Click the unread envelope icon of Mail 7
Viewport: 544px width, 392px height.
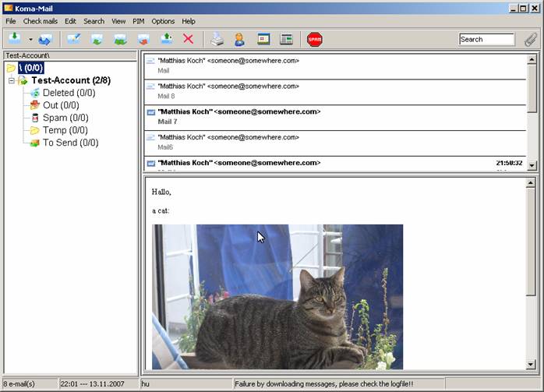(x=151, y=112)
